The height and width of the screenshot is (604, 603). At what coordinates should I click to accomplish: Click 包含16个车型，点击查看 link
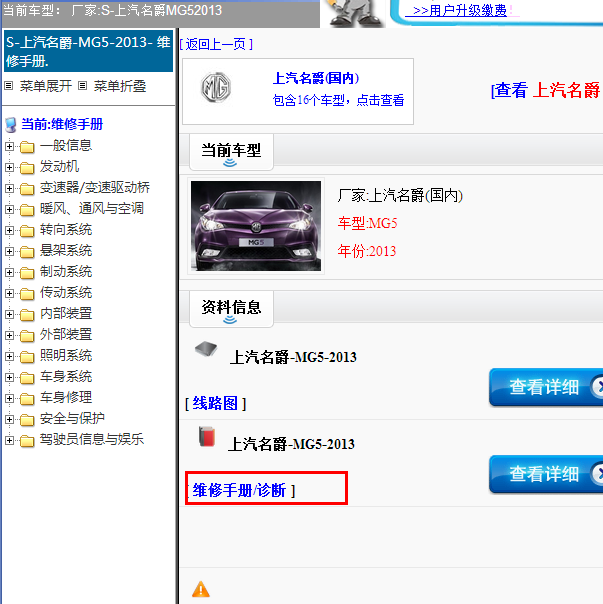(x=338, y=100)
